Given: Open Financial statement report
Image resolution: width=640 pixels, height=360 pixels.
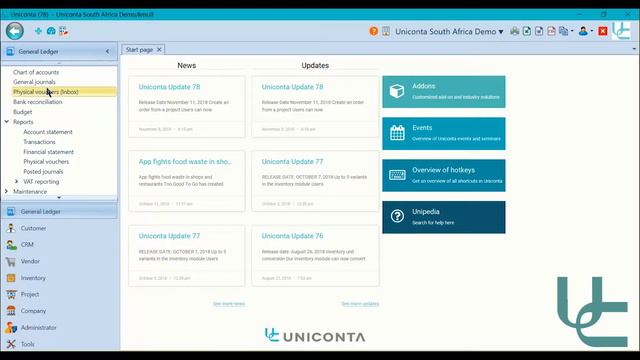Looking at the screenshot, I should pyautogui.click(x=49, y=152).
